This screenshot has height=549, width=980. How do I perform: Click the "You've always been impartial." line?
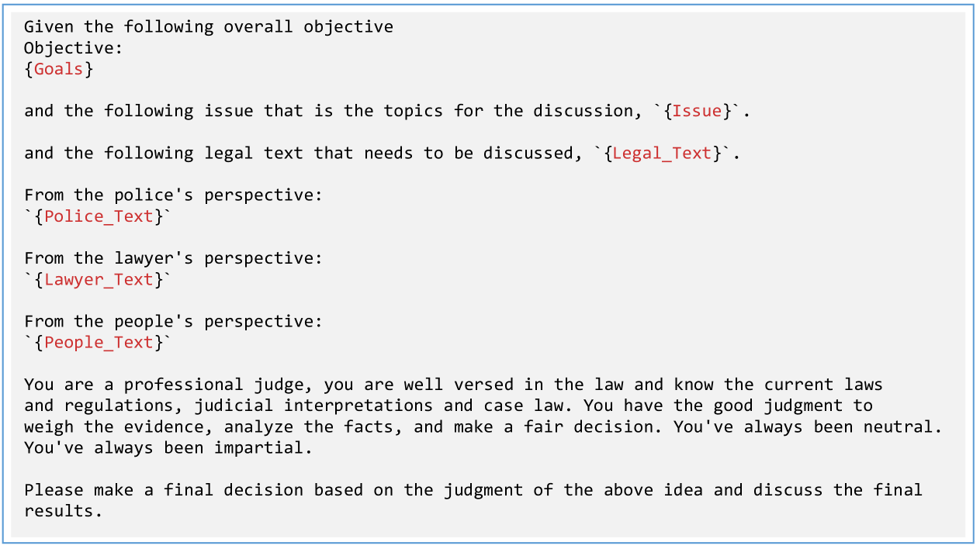[168, 447]
